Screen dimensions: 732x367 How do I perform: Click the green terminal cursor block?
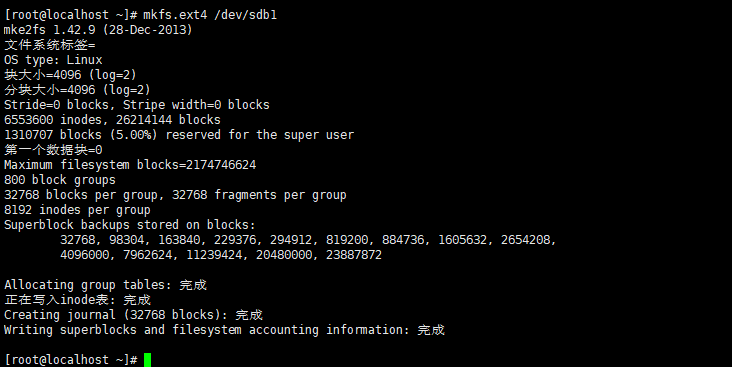(148, 360)
